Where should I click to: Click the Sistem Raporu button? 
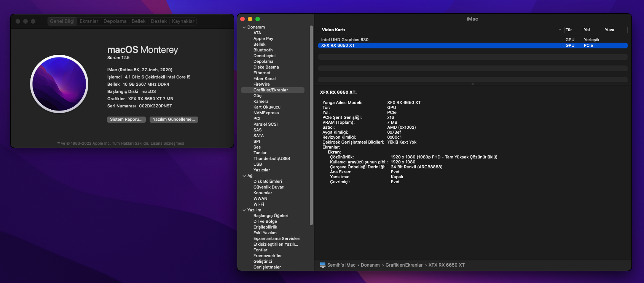(126, 120)
